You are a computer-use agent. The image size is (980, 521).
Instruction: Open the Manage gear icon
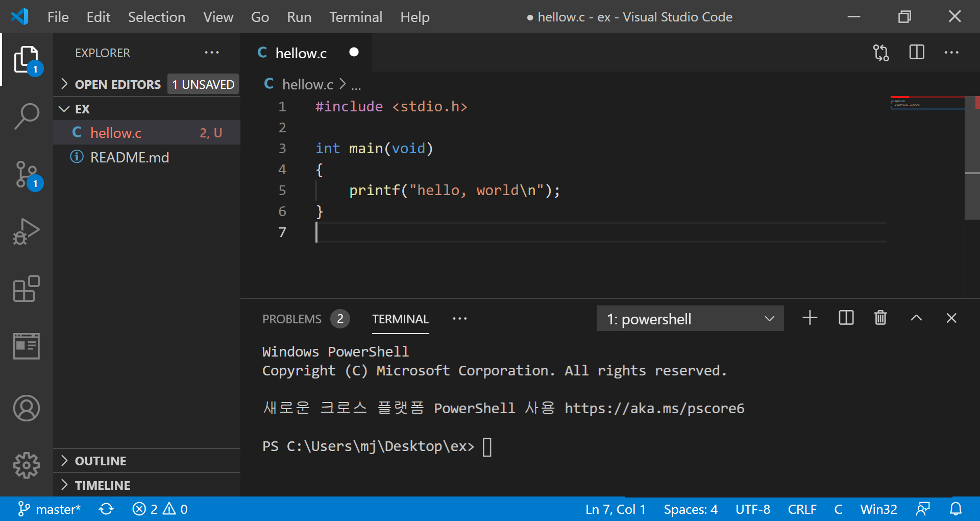coord(27,465)
